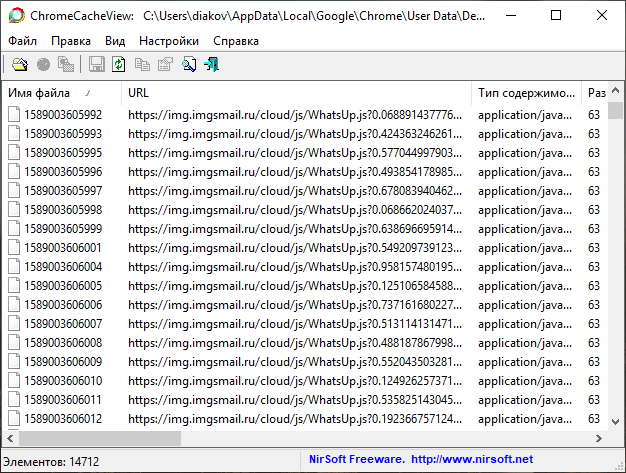Click URL ending in WhatsUp.js?0.678083940462...
The image size is (626, 473).
click(x=295, y=191)
